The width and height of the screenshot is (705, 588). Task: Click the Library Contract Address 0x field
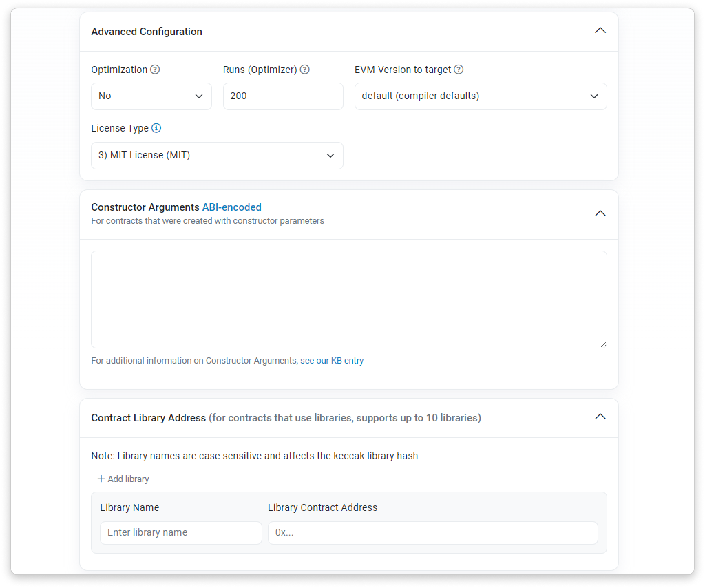(432, 533)
